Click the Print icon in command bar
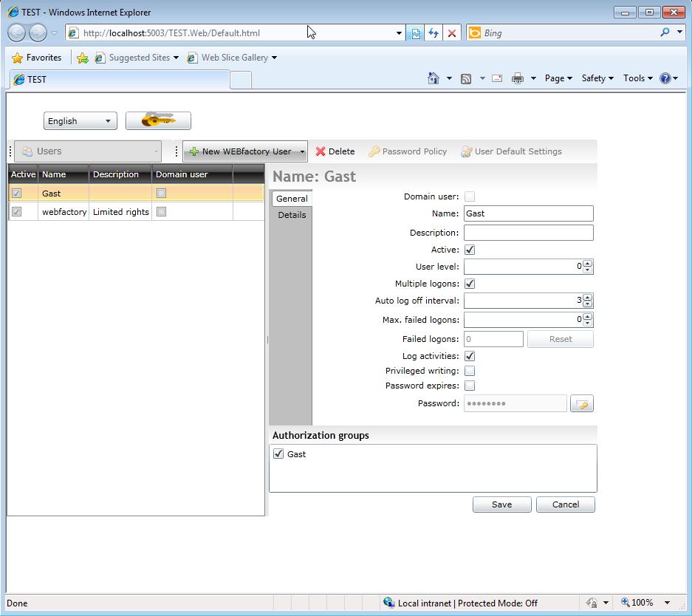 pos(518,78)
